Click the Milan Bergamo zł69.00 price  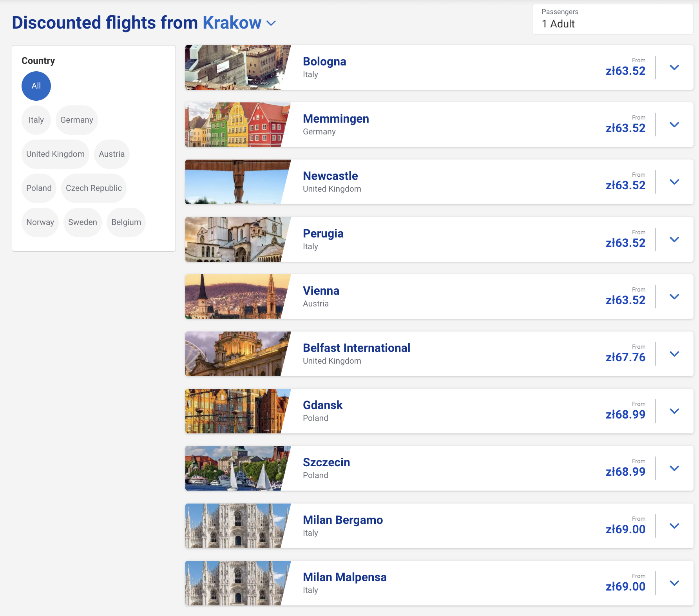click(625, 529)
